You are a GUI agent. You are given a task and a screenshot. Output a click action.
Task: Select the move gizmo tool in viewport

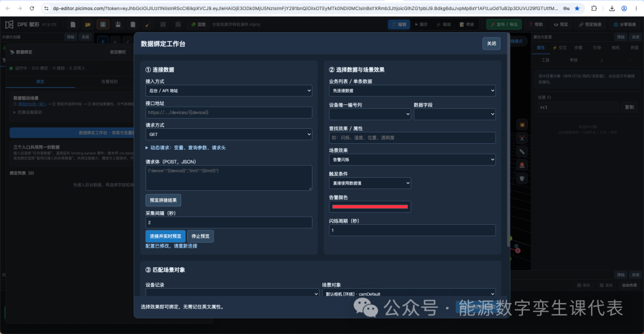click(103, 41)
